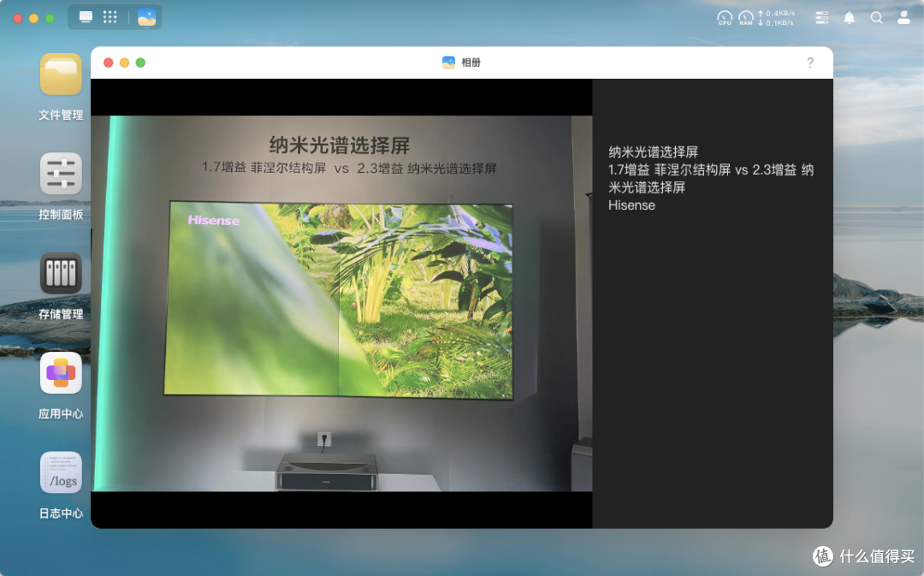The image size is (924, 576).
Task: Maximize the 相册 window with green button
Action: (x=140, y=62)
